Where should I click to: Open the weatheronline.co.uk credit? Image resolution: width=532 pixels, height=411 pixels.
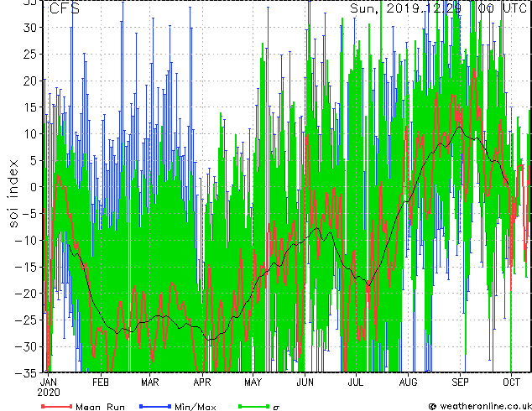coord(480,406)
